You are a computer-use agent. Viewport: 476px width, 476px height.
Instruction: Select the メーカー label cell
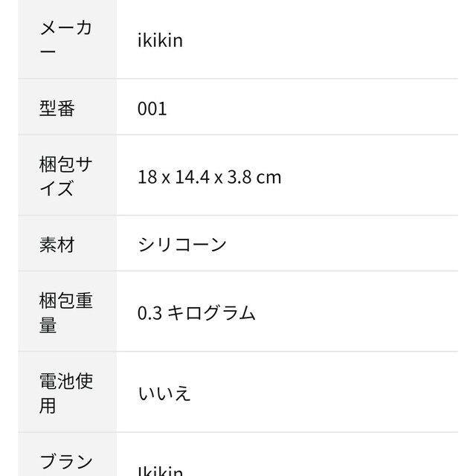[x=67, y=39]
